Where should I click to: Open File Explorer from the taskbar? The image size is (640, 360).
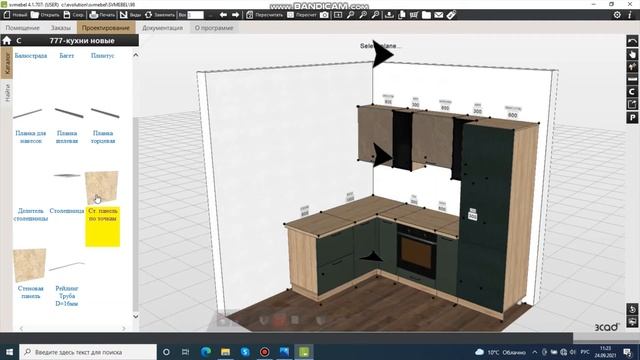[225, 352]
